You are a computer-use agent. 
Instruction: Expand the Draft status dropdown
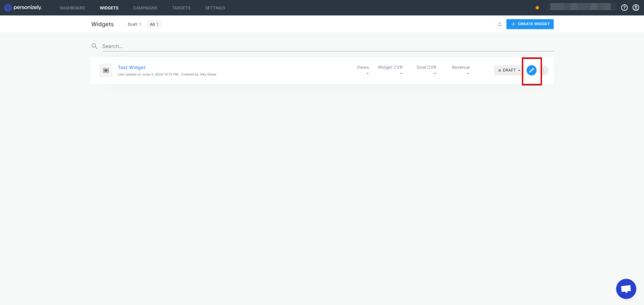(x=509, y=70)
